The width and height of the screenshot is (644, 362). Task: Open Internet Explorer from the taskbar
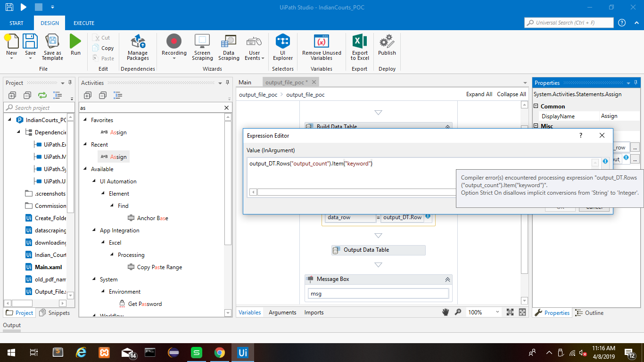[x=81, y=353]
